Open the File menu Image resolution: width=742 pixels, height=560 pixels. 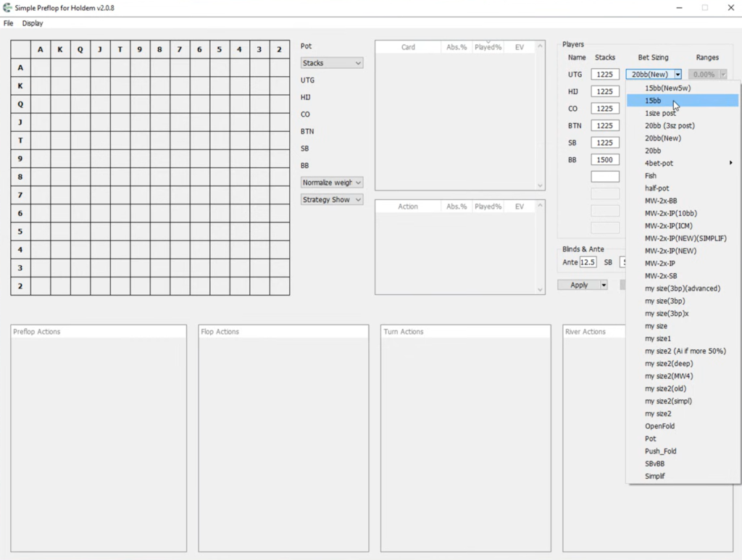click(9, 23)
